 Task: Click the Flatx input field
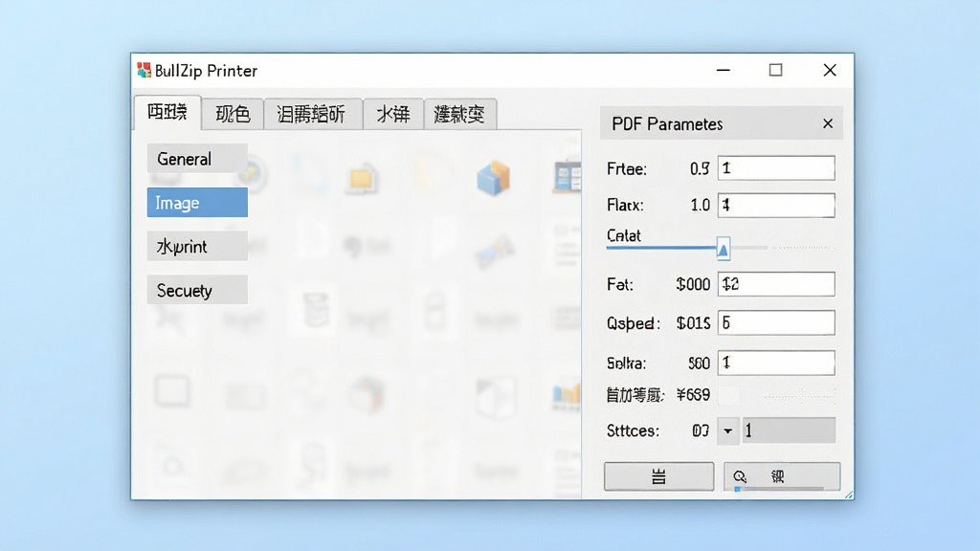click(x=775, y=205)
